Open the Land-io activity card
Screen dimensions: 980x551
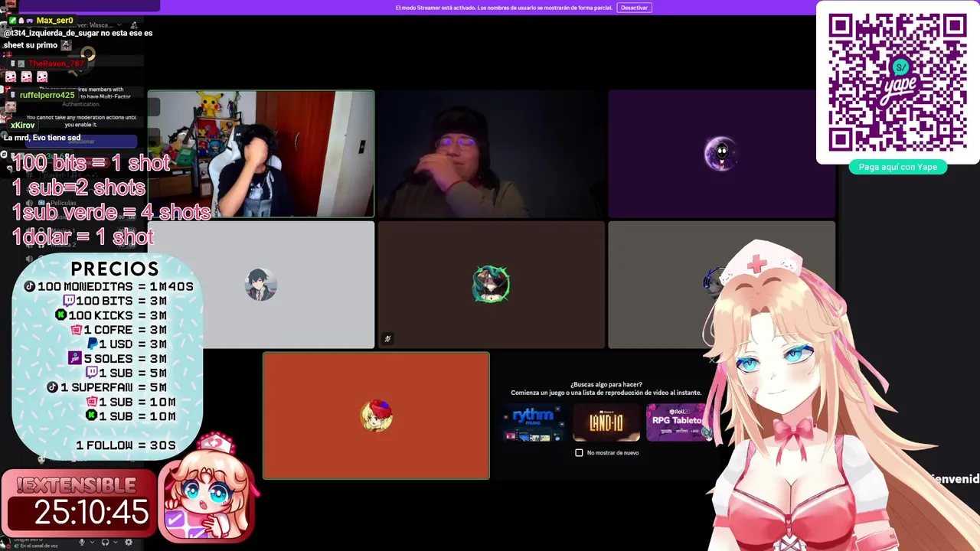(x=606, y=422)
